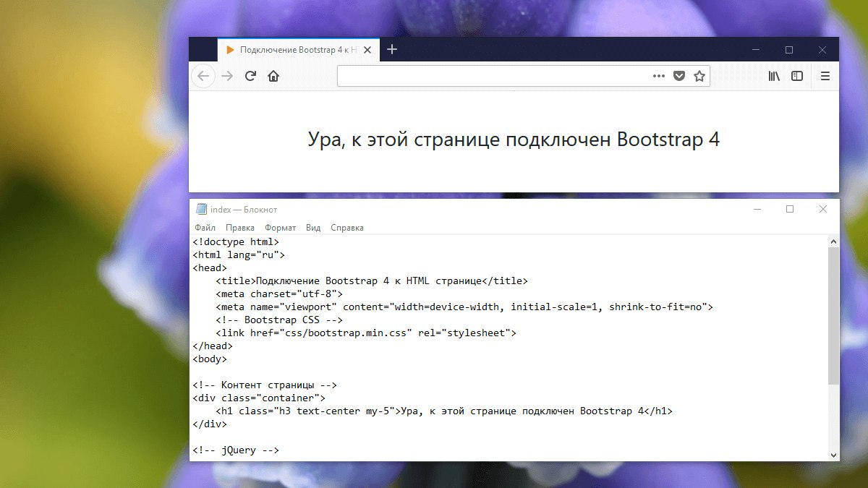Click the </head> line in Notepad
The height and width of the screenshot is (488, 868).
click(213, 346)
